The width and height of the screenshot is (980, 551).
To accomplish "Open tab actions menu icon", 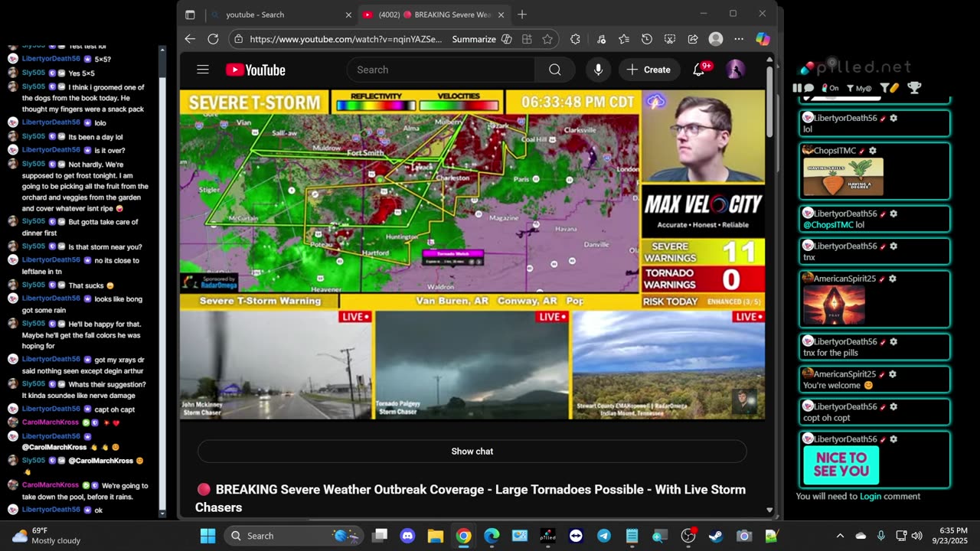I will click(190, 15).
